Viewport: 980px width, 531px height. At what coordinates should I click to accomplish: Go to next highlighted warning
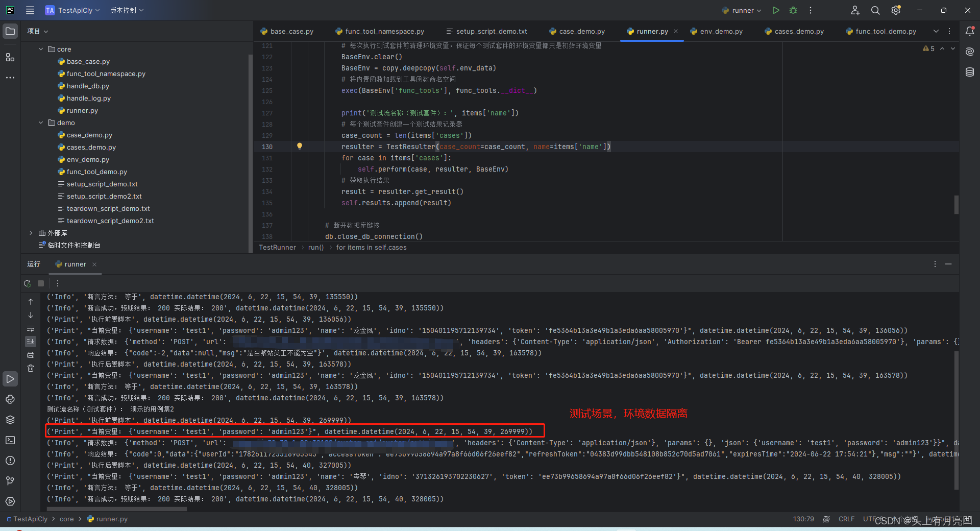click(x=953, y=49)
